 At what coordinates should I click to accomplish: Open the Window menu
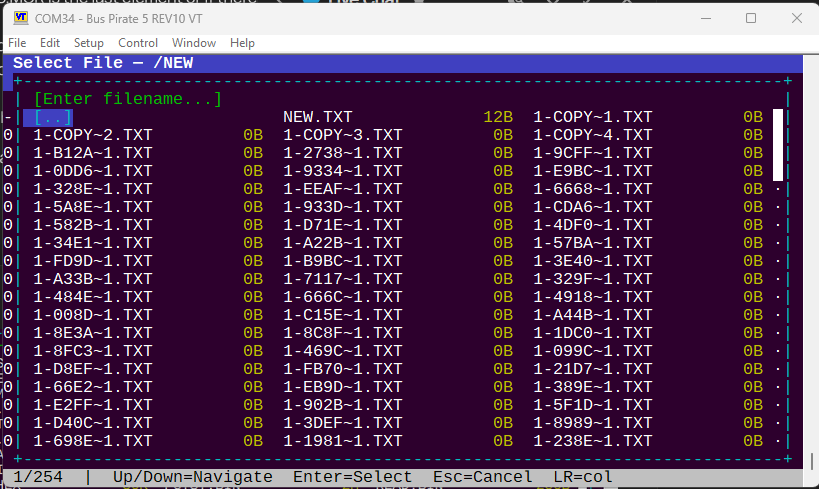[194, 43]
